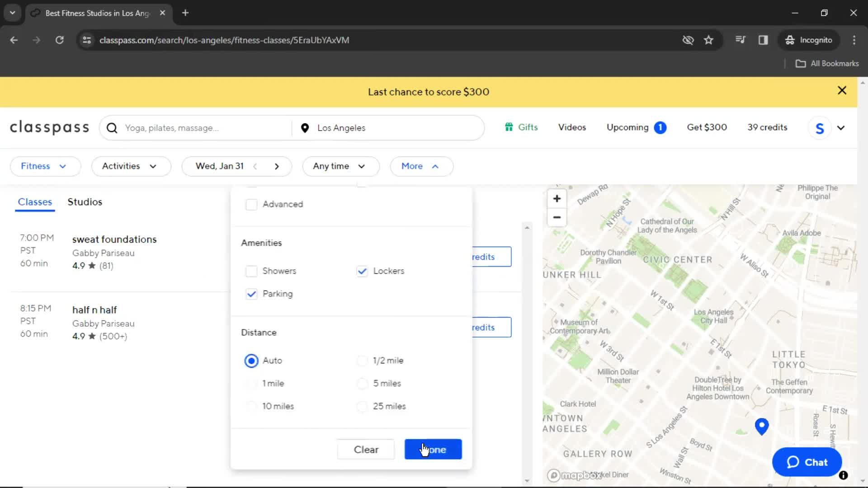This screenshot has height=488, width=868.
Task: Clear all filters
Action: (366, 450)
